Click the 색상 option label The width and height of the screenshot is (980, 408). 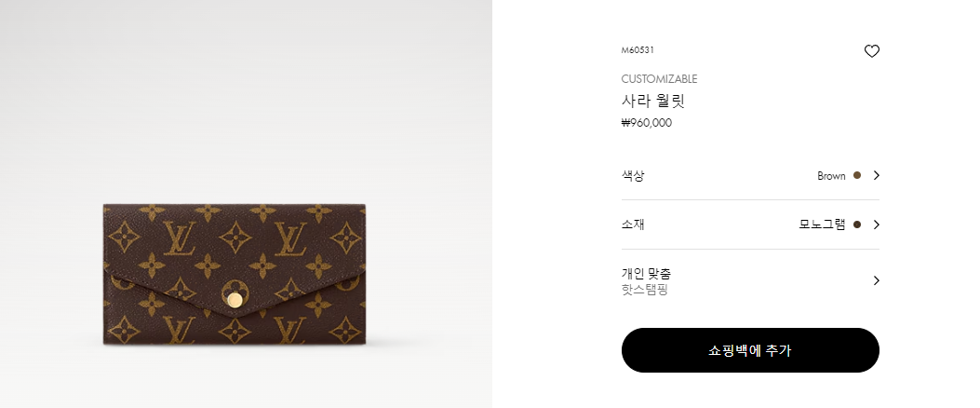click(633, 176)
